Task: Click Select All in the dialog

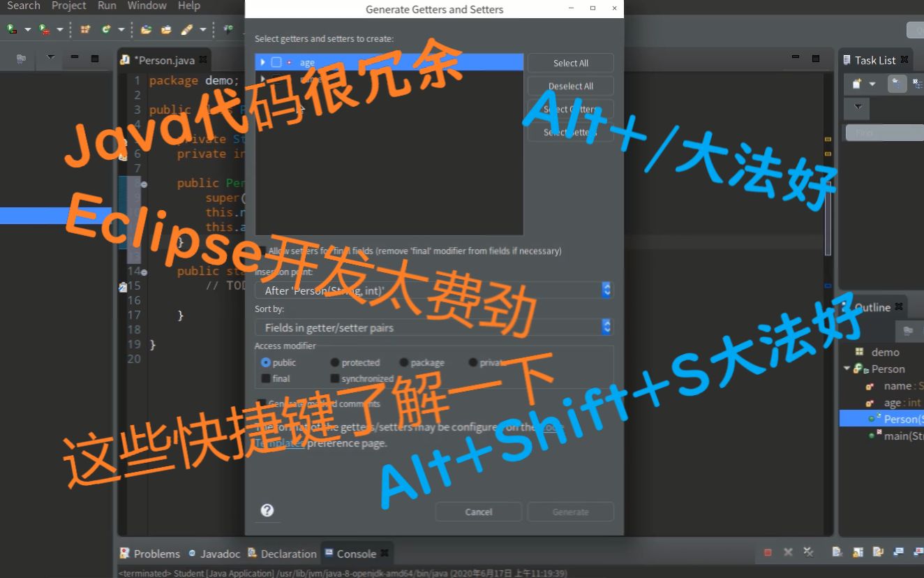Action: [x=571, y=63]
